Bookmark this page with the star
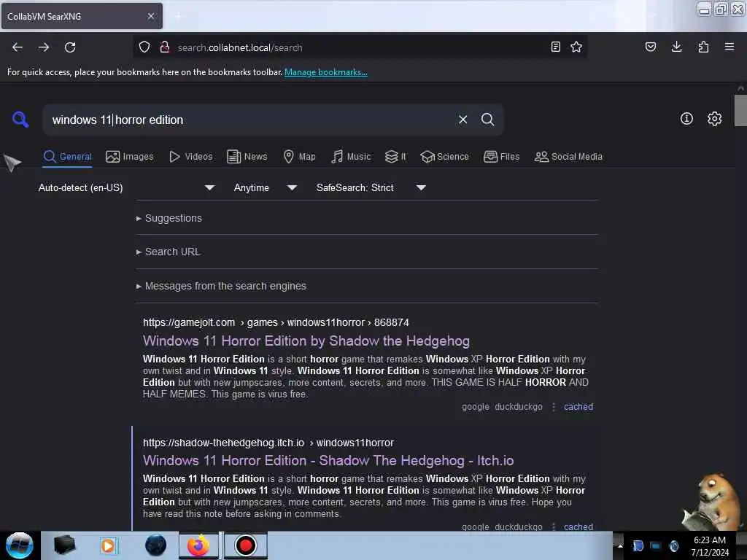The image size is (747, 560). [x=576, y=47]
